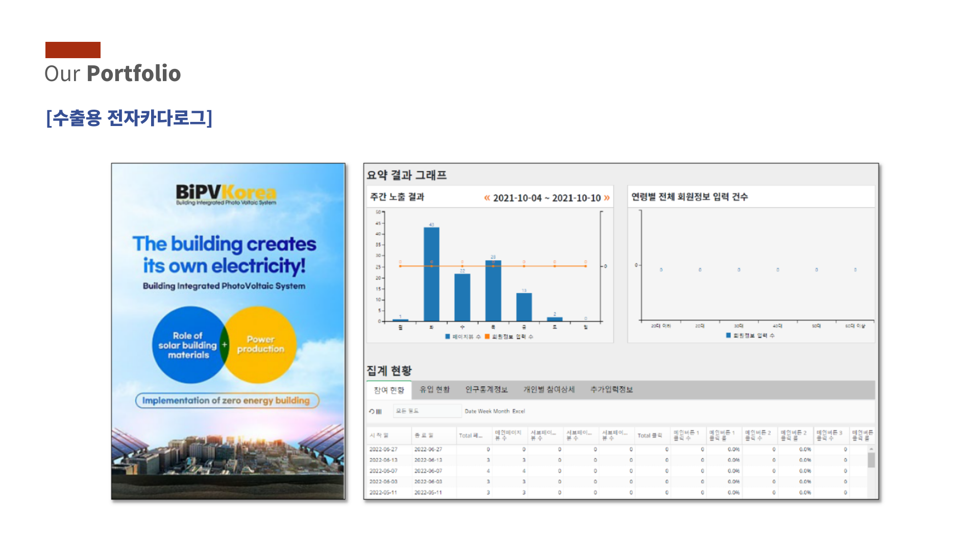Group table by Date
The height and width of the screenshot is (551, 980).
pos(471,411)
